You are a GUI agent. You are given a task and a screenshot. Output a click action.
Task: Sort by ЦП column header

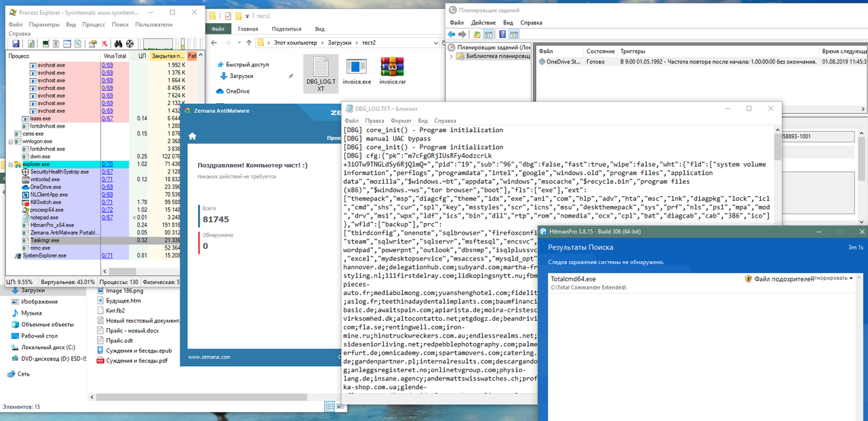[139, 56]
